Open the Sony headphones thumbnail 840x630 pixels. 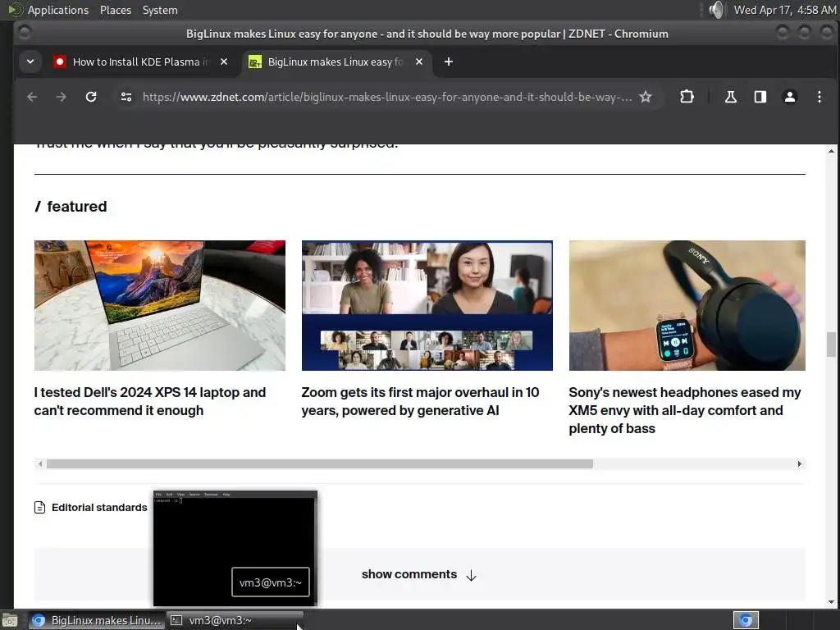[687, 305]
